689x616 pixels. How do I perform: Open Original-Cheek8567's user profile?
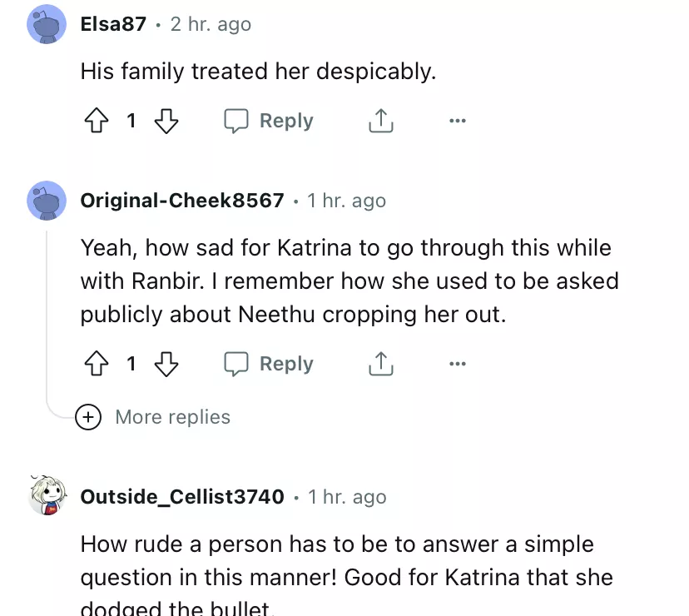(182, 201)
